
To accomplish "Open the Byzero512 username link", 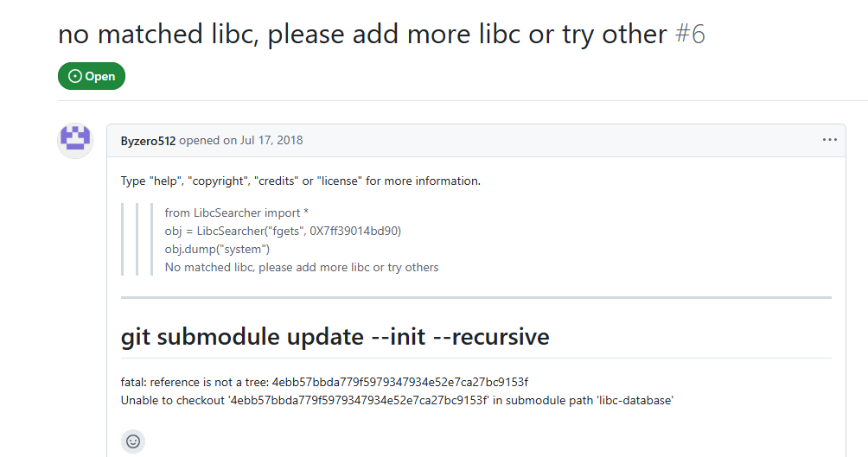I will 148,141.
